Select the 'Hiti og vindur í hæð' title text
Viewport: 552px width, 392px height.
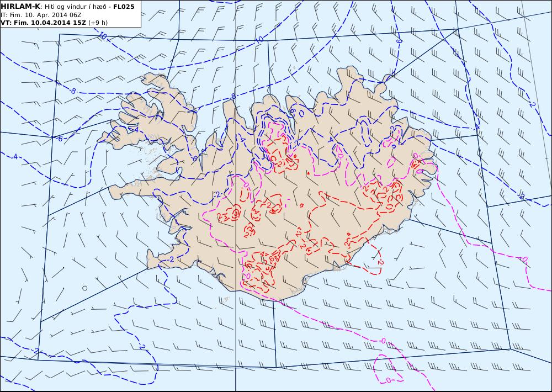click(x=75, y=7)
